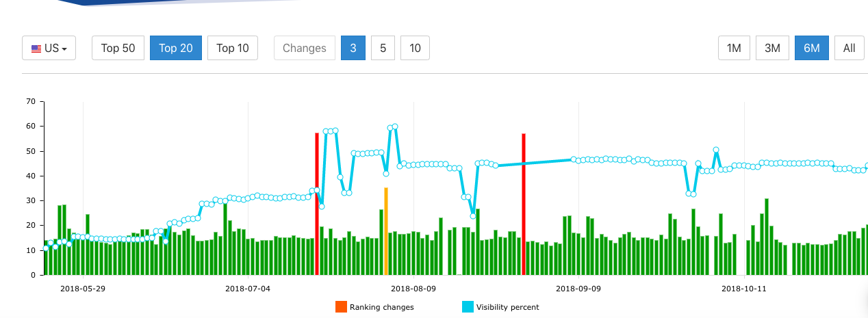This screenshot has height=318, width=868.
Task: Click the orange Ranking changes legend swatch
Action: click(x=341, y=307)
